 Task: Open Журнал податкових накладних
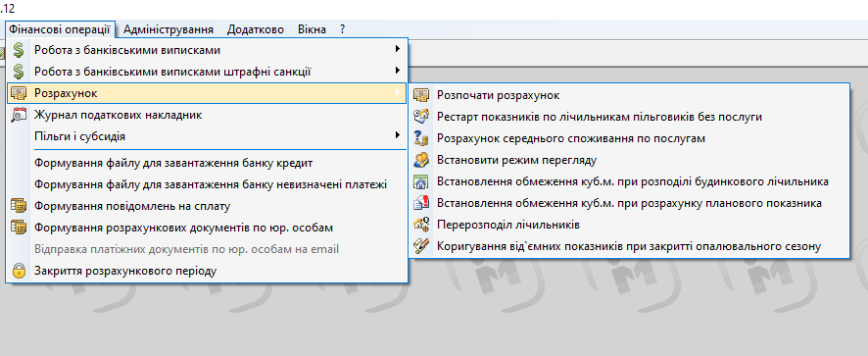[x=207, y=115]
